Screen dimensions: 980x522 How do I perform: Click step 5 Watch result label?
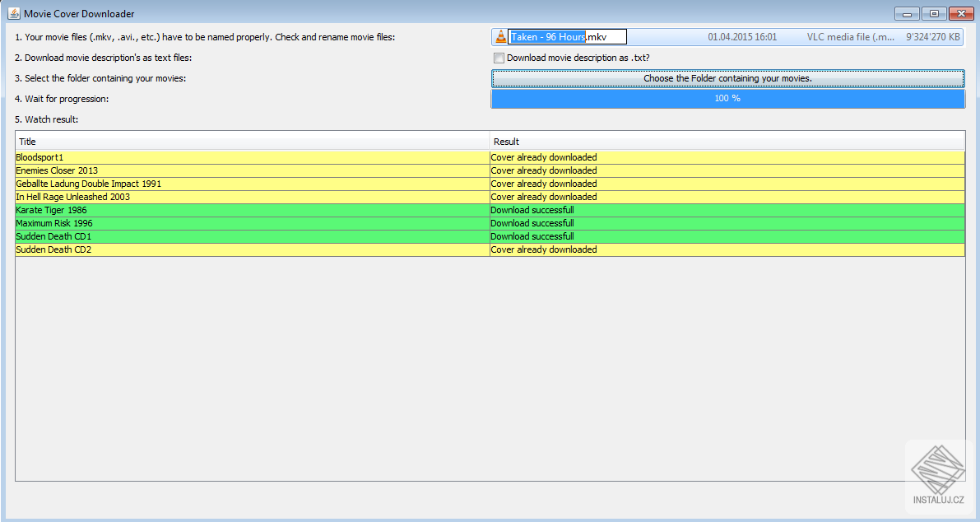click(x=47, y=119)
